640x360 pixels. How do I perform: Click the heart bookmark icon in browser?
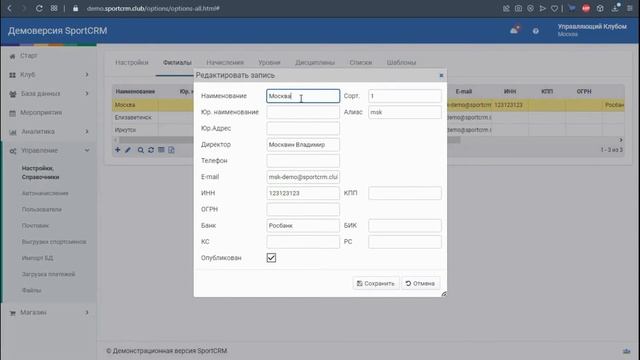554,8
